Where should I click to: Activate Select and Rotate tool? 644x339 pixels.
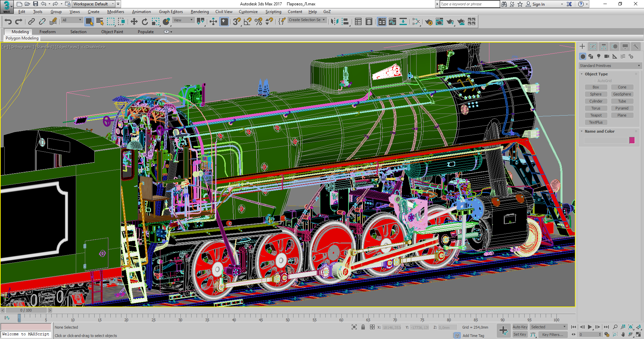pos(145,22)
